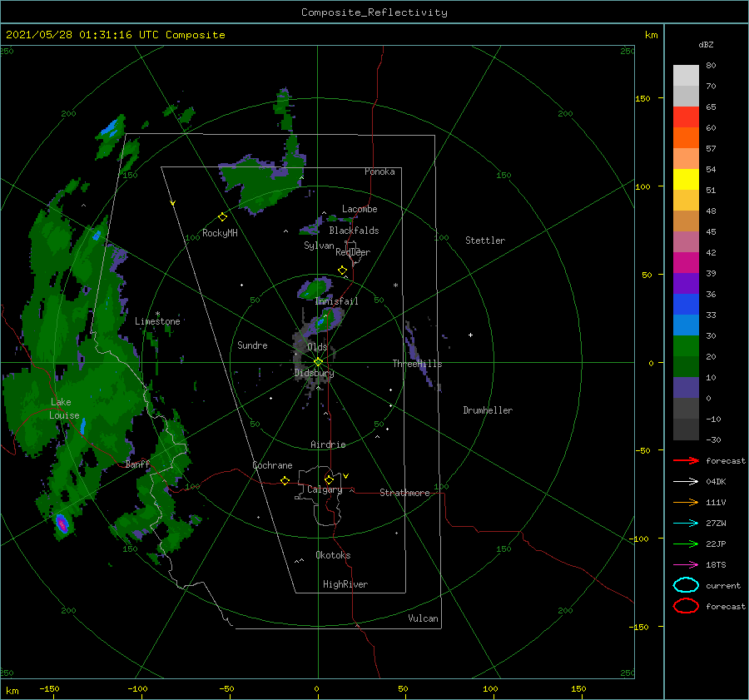Screen dimensions: 749x700
Task: Pick the orange 57–60 dBZ swatch
Action: coord(686,137)
